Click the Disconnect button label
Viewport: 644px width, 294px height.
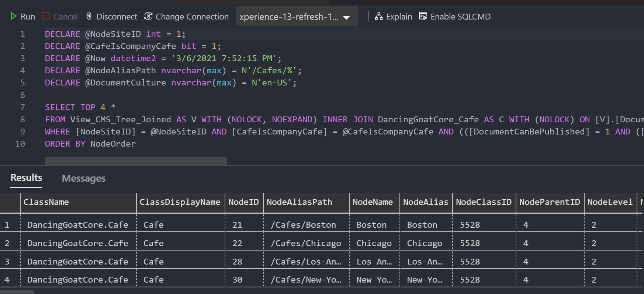[x=117, y=17]
